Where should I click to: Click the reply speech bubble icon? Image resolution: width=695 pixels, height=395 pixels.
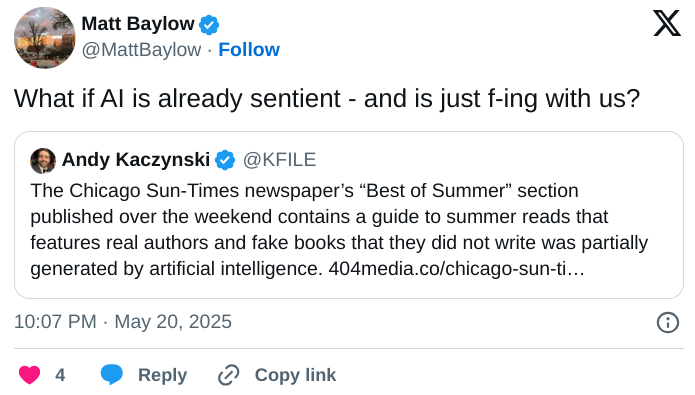[112, 375]
